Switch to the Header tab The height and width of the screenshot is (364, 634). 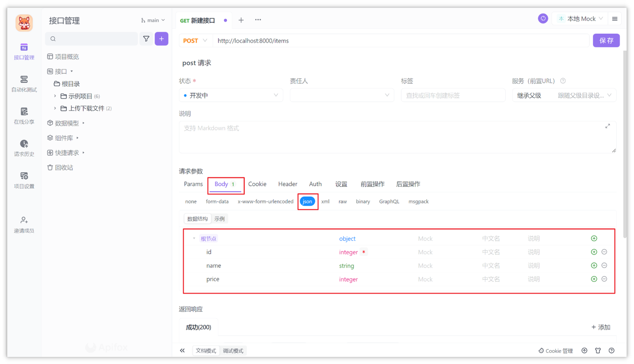(x=287, y=184)
